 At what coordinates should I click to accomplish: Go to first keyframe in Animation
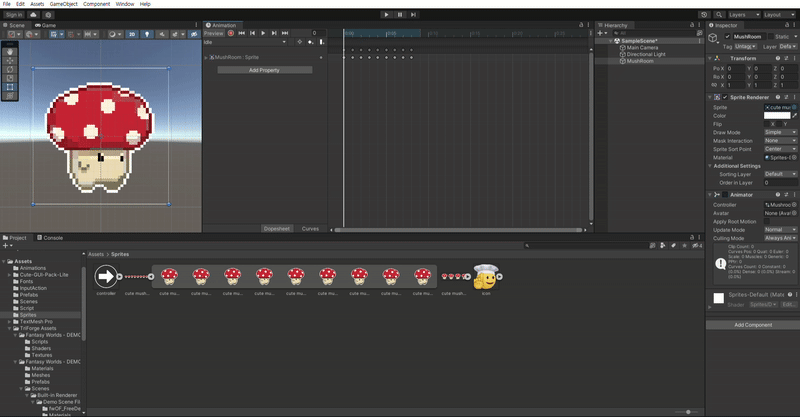[x=242, y=33]
